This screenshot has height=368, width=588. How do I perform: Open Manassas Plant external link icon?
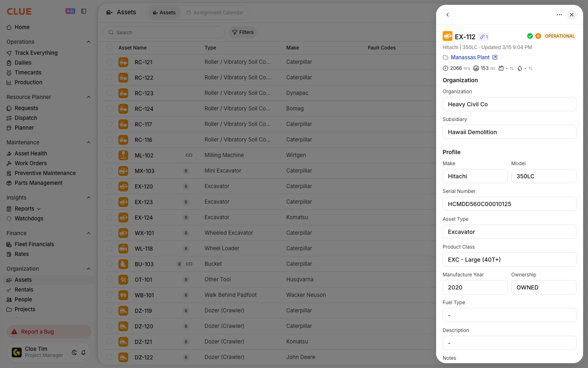(x=495, y=57)
